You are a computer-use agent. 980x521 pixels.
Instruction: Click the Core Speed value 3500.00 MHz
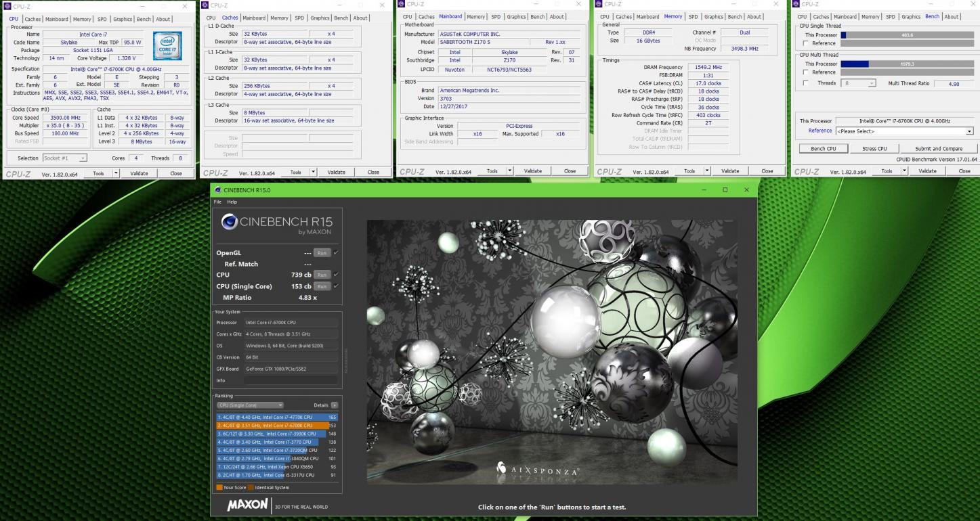pos(65,118)
